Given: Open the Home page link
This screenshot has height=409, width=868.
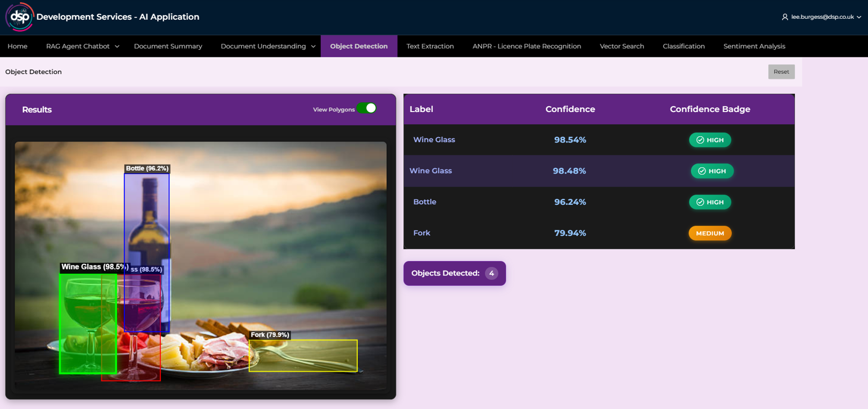Looking at the screenshot, I should pyautogui.click(x=18, y=47).
